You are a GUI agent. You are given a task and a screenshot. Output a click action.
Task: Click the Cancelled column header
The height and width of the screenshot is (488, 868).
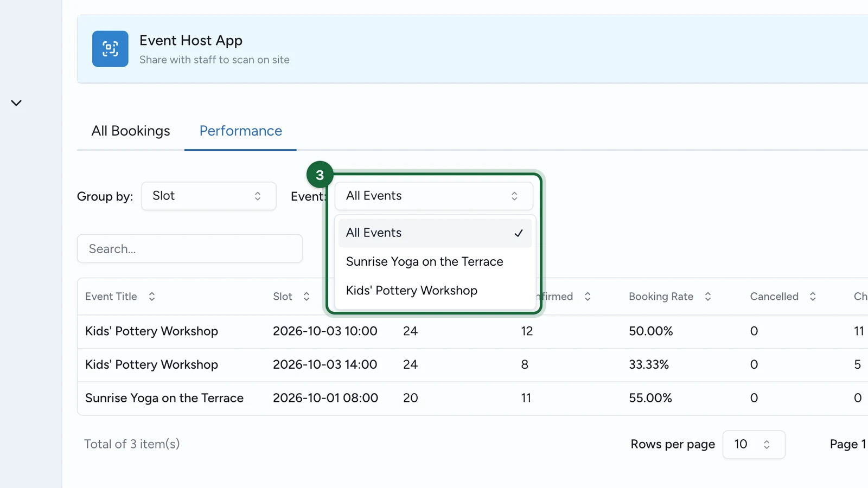coord(774,297)
